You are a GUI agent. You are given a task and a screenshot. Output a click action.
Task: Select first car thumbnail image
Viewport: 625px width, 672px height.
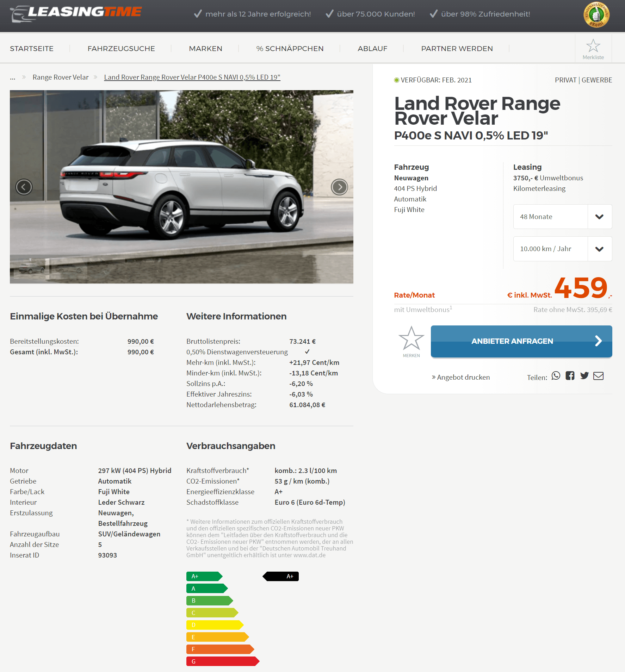[x=31, y=268]
